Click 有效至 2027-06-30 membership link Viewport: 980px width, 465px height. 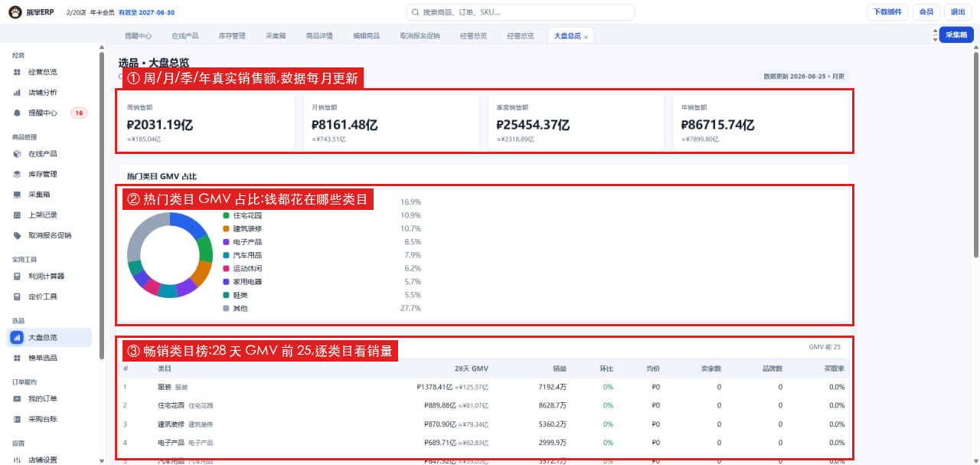click(146, 12)
